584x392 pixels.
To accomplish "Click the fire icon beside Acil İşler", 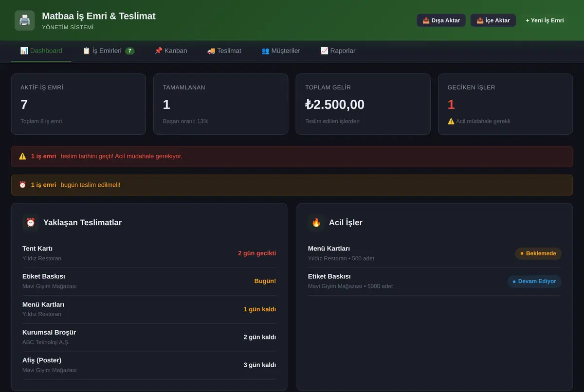I will click(x=316, y=222).
